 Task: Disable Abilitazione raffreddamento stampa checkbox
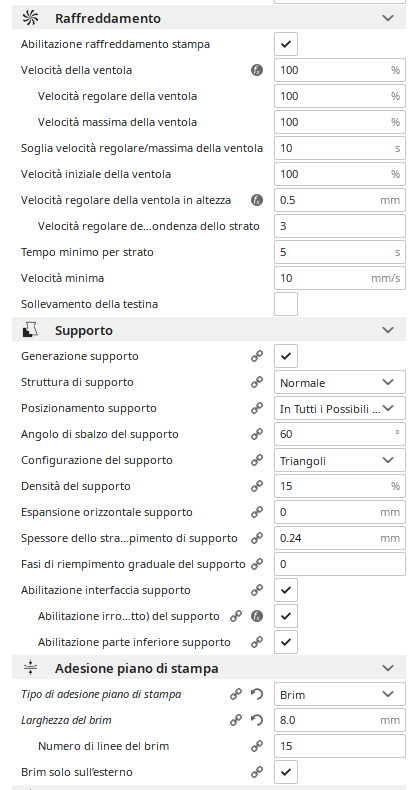(x=286, y=44)
